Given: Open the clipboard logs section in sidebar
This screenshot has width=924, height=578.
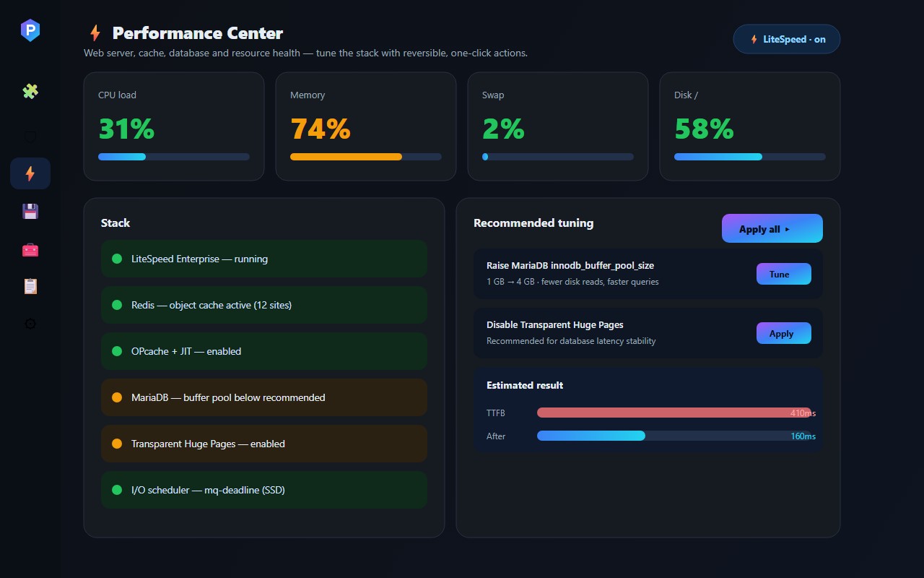Looking at the screenshot, I should point(30,287).
